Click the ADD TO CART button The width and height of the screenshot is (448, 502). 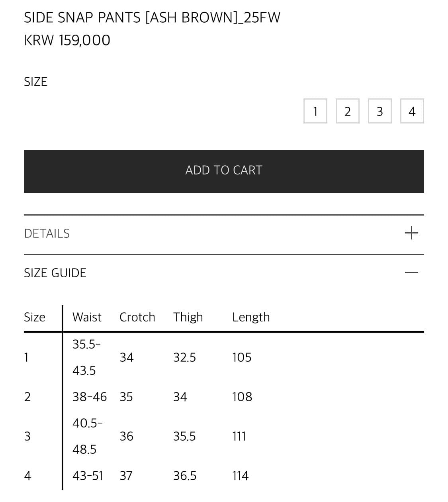pyautogui.click(x=224, y=171)
